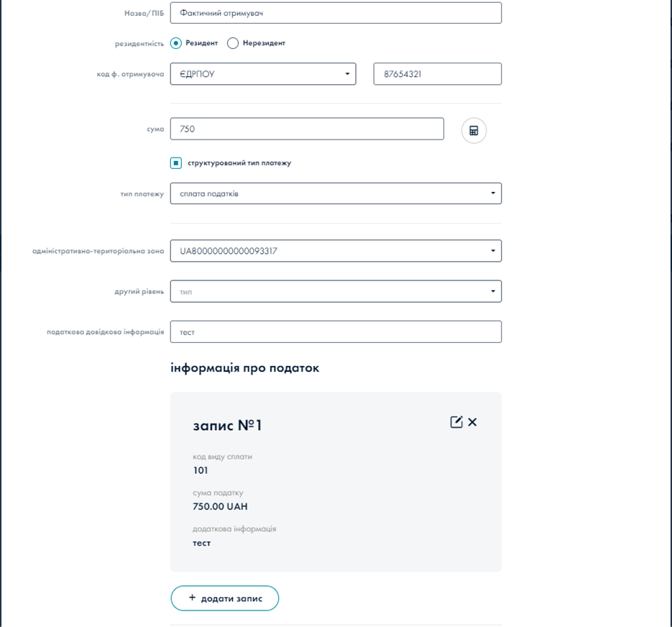Select податкова довідкова інформація text field

click(x=336, y=332)
